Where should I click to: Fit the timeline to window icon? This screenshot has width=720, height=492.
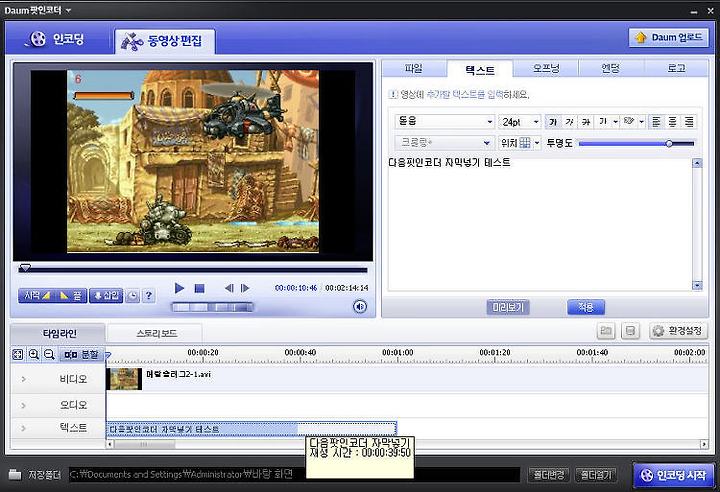click(17, 355)
